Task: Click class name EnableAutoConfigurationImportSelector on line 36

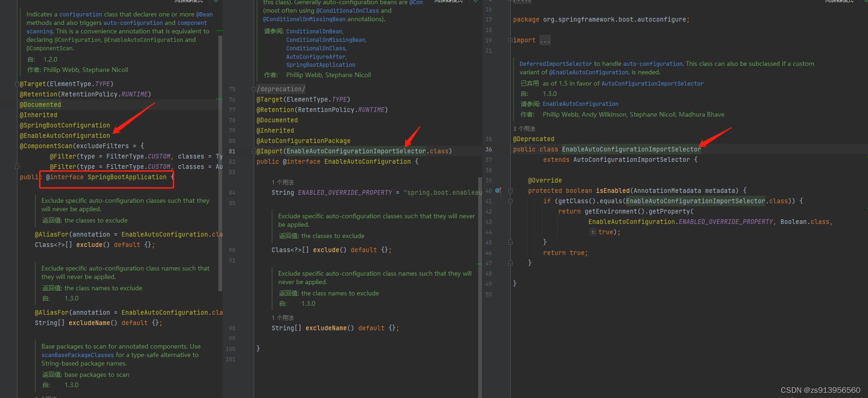Action: [x=632, y=150]
